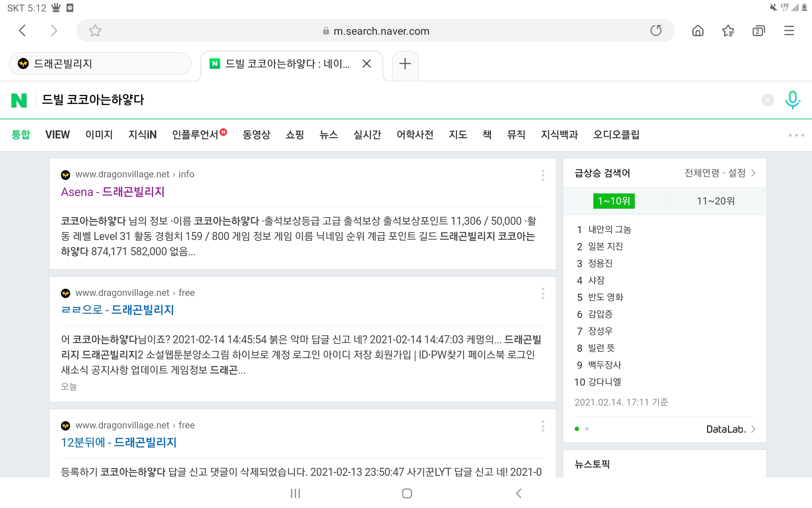Viewport: 812px width, 508px height.
Task: Select the 오디오클립 search tab
Action: tap(616, 135)
